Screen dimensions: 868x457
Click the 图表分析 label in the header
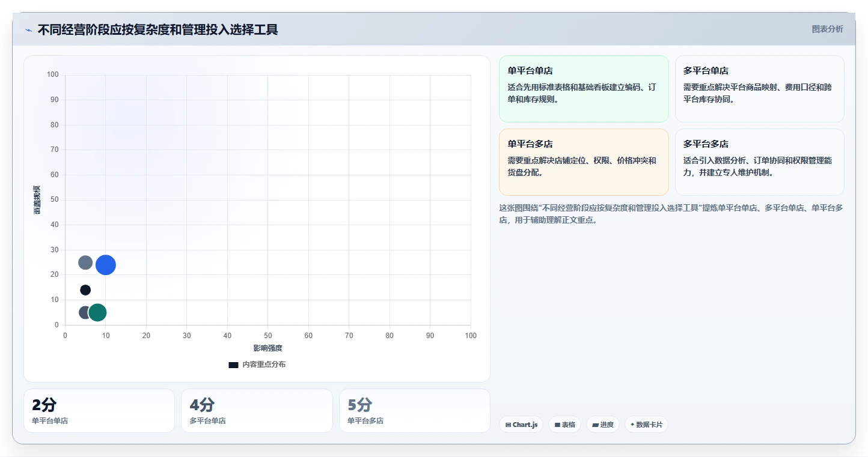point(827,29)
